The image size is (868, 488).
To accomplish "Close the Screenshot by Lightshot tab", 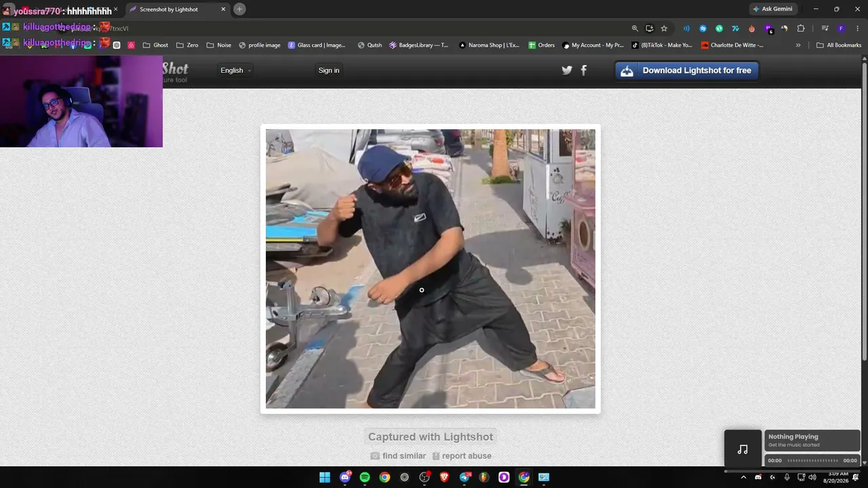I will pos(223,9).
